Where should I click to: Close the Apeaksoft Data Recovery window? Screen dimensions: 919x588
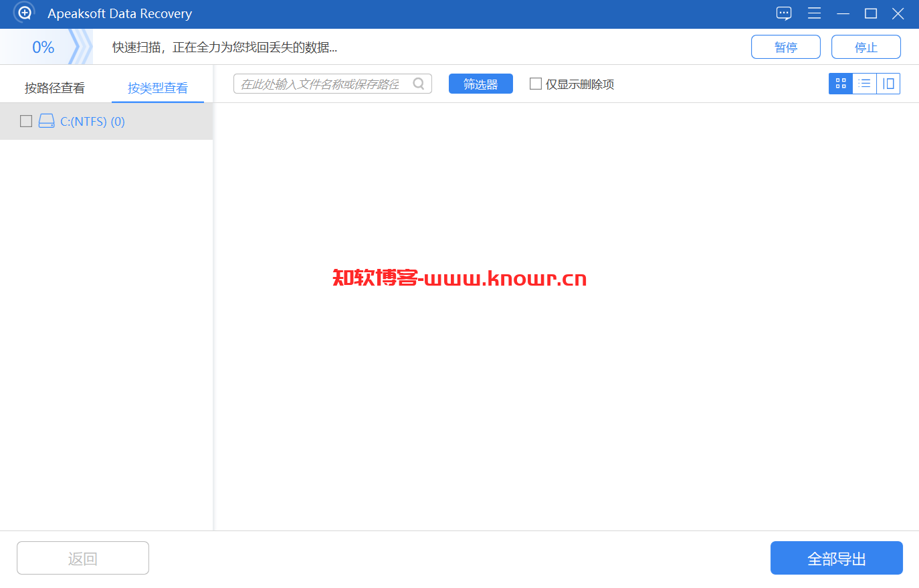[x=898, y=13]
